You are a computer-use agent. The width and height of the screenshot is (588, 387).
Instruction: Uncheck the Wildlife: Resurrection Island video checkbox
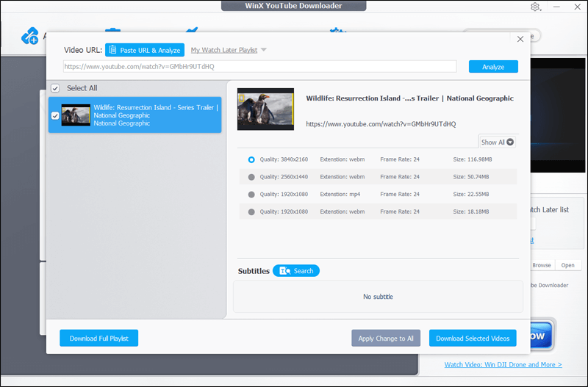click(x=55, y=115)
